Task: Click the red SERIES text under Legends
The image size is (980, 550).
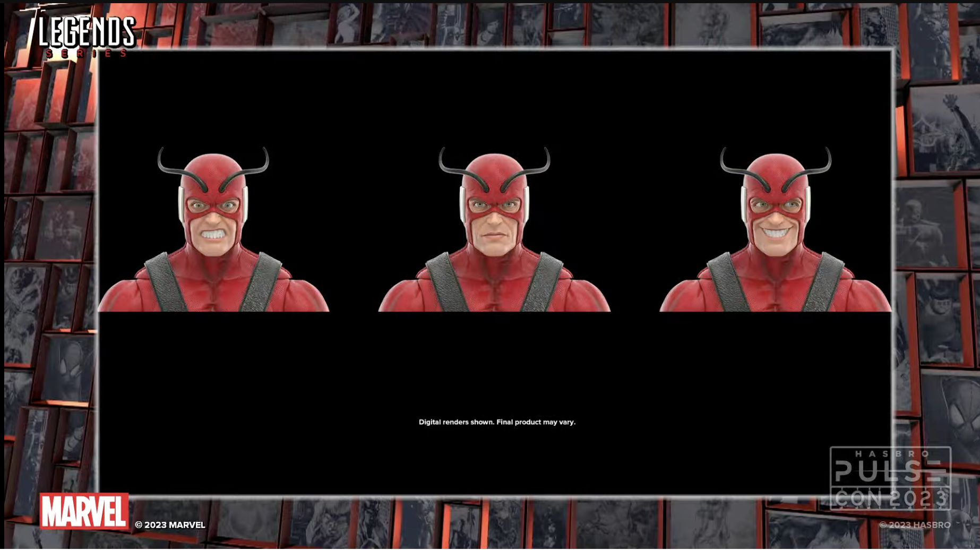Action: click(x=87, y=54)
